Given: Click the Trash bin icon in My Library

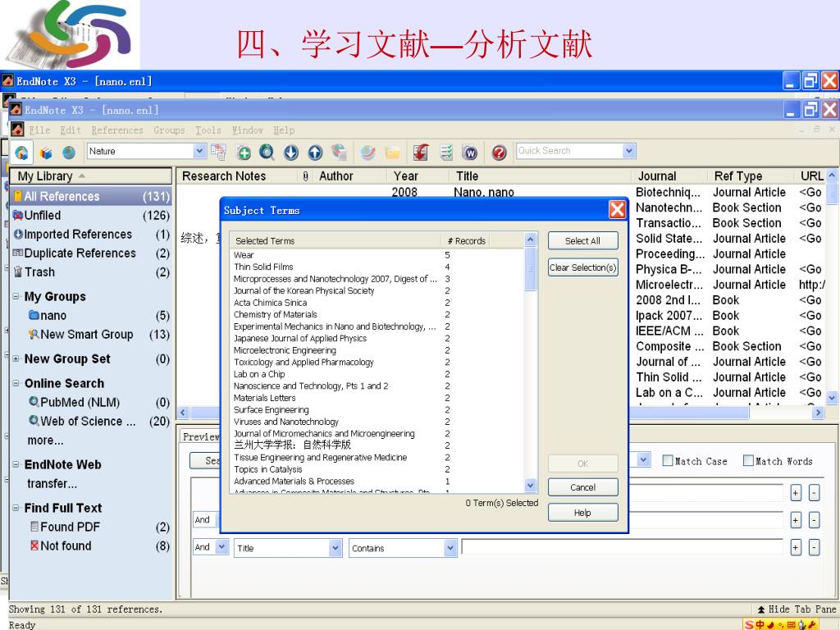Looking at the screenshot, I should click(18, 272).
